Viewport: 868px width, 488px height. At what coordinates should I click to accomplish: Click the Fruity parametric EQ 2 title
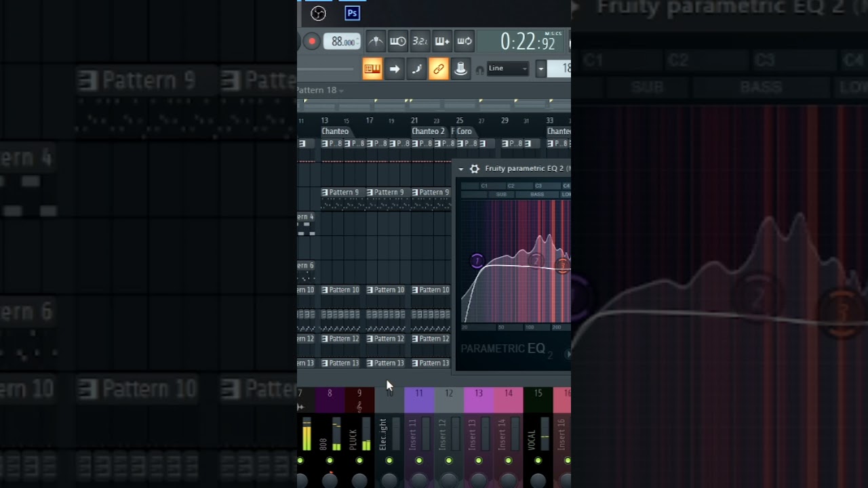pyautogui.click(x=524, y=169)
